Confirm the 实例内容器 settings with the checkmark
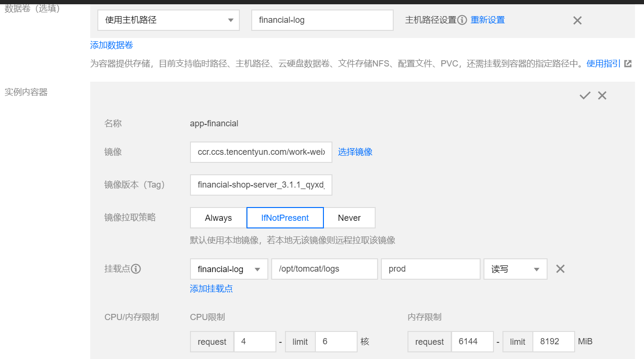 click(x=584, y=95)
